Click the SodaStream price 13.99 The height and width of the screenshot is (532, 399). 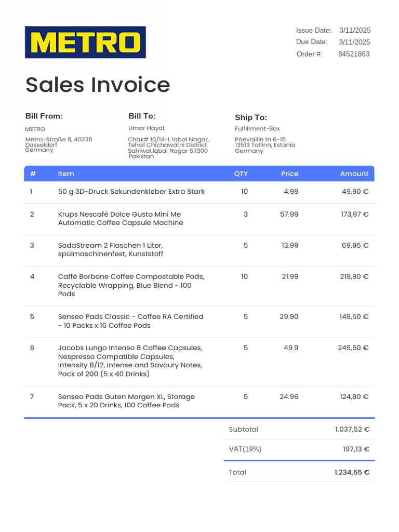click(x=290, y=245)
